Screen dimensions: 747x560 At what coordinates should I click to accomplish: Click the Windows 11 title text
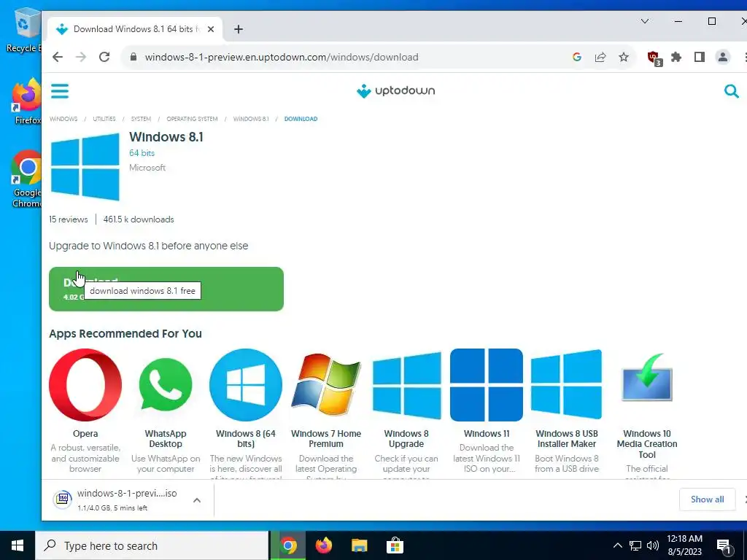(487, 434)
